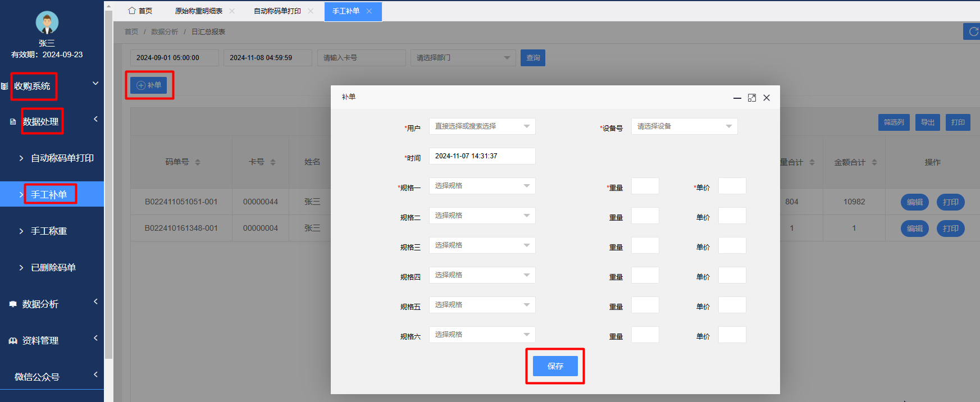
Task: Click the 时间 date field
Action: 482,156
